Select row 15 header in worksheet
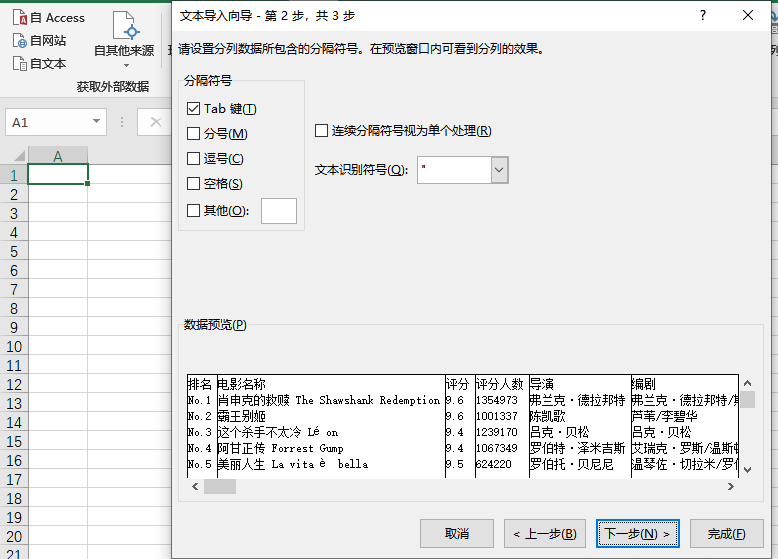 tap(14, 441)
